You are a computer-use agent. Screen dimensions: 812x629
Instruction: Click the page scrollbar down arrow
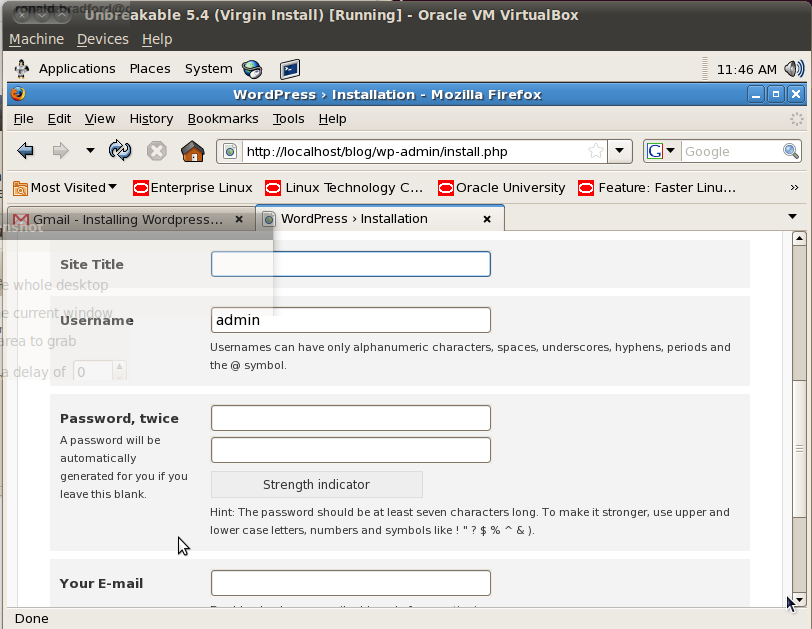(799, 600)
